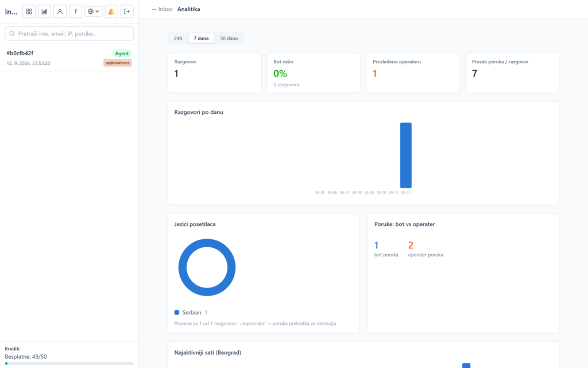Focus the search field Pretraži ime, email
Viewport: 588px width, 368px height.
tap(69, 33)
